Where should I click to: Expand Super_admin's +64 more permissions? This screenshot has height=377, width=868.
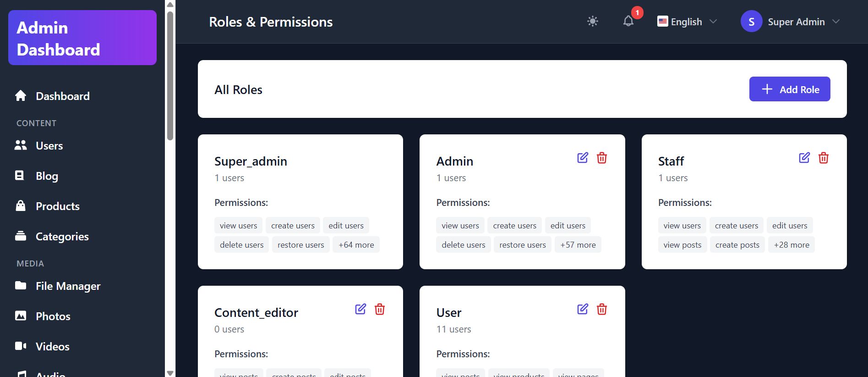click(356, 245)
